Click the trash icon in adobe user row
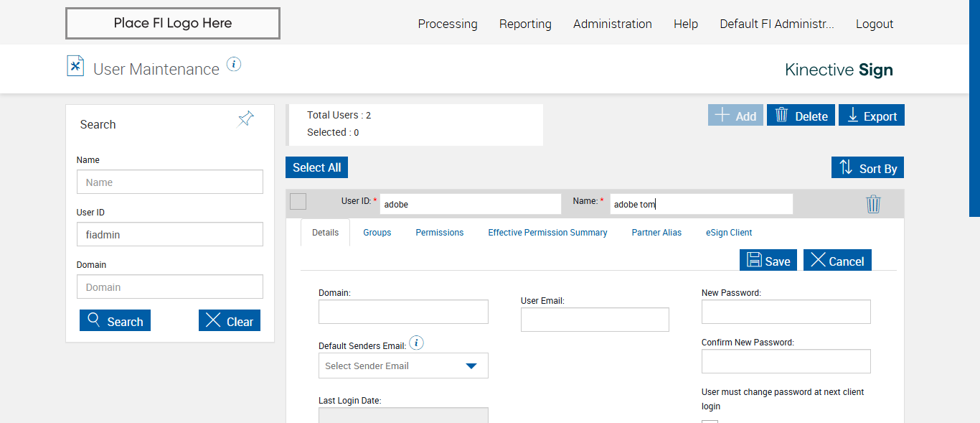980x423 pixels. point(873,204)
